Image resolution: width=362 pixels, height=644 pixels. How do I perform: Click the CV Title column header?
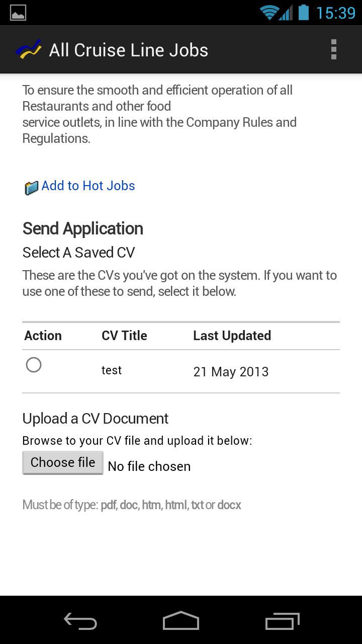124,336
